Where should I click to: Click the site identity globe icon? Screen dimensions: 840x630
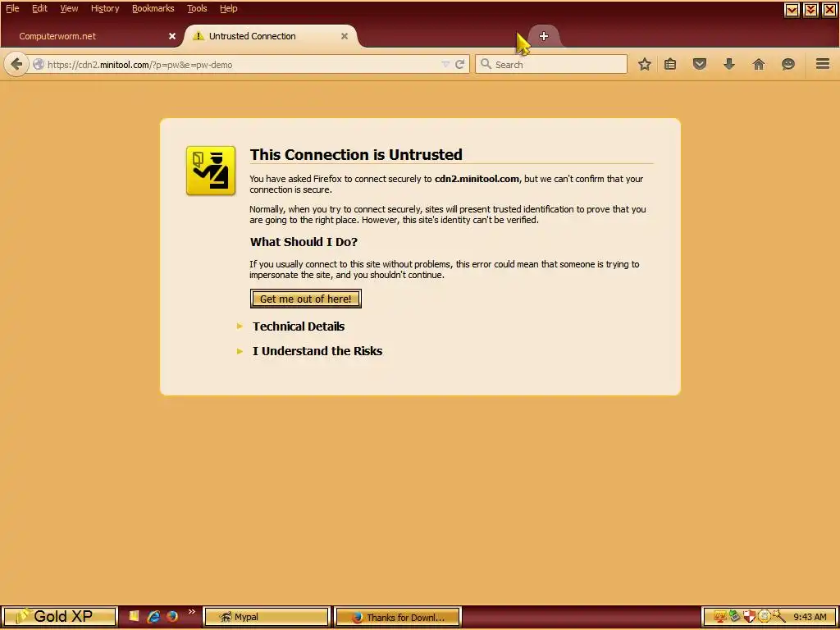click(39, 64)
